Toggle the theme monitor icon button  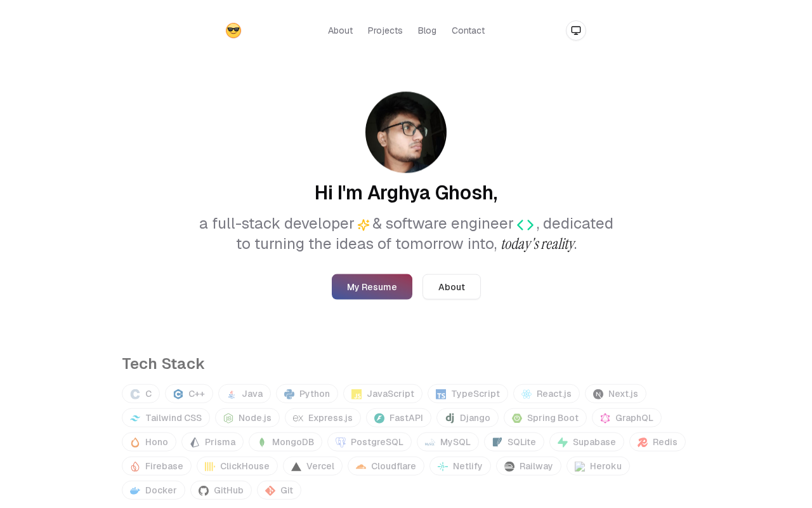pos(576,30)
